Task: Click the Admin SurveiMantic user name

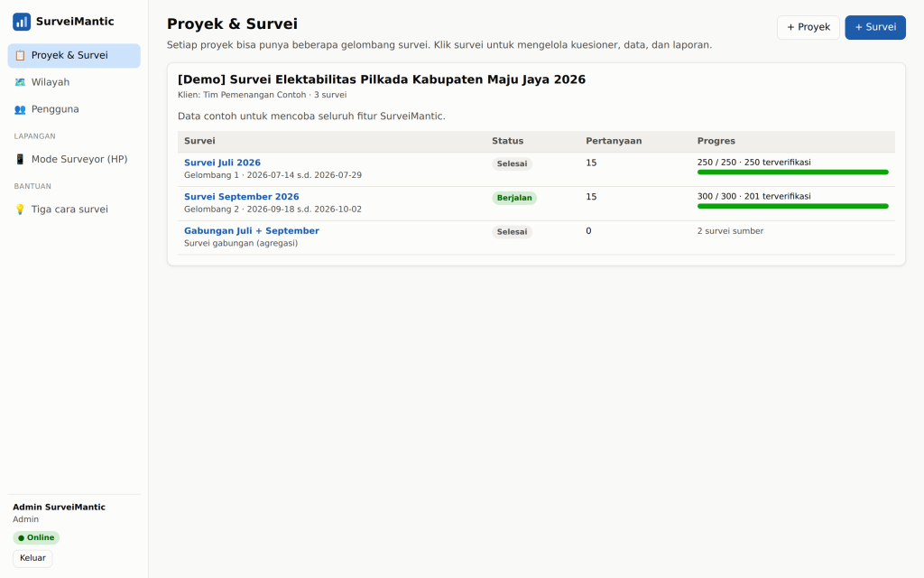Action: (59, 508)
